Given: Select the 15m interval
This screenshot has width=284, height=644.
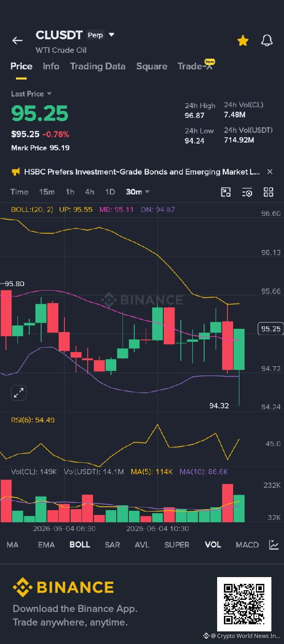Looking at the screenshot, I should (x=47, y=192).
